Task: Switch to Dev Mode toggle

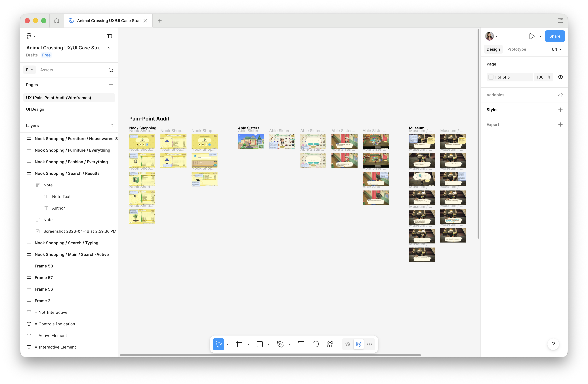Action: 369,344
